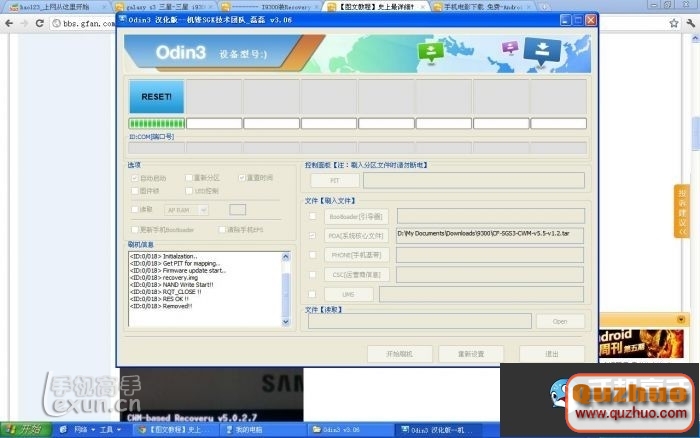Click the PHONE file path field
The image size is (700, 438).
click(x=490, y=255)
